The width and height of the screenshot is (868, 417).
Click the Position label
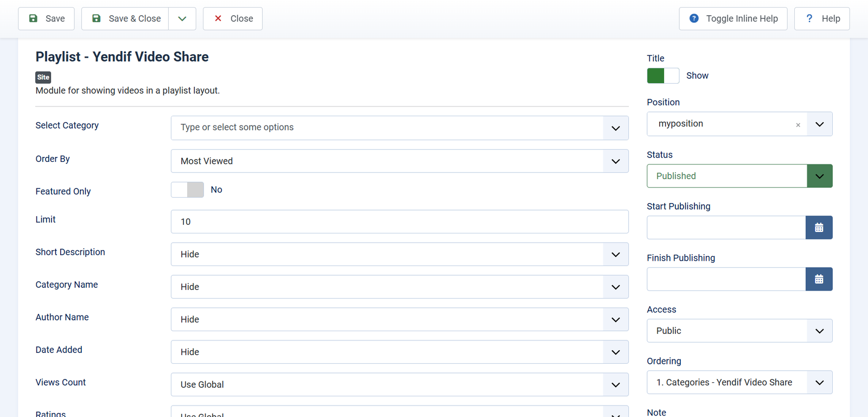(x=663, y=102)
